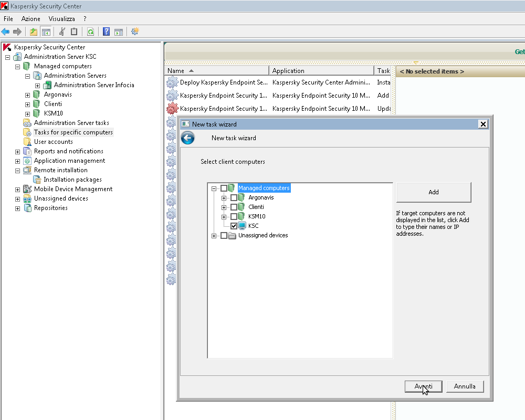Click the Forward arrow toolbar icon
Viewport: 525px width, 420px height.
click(17, 32)
